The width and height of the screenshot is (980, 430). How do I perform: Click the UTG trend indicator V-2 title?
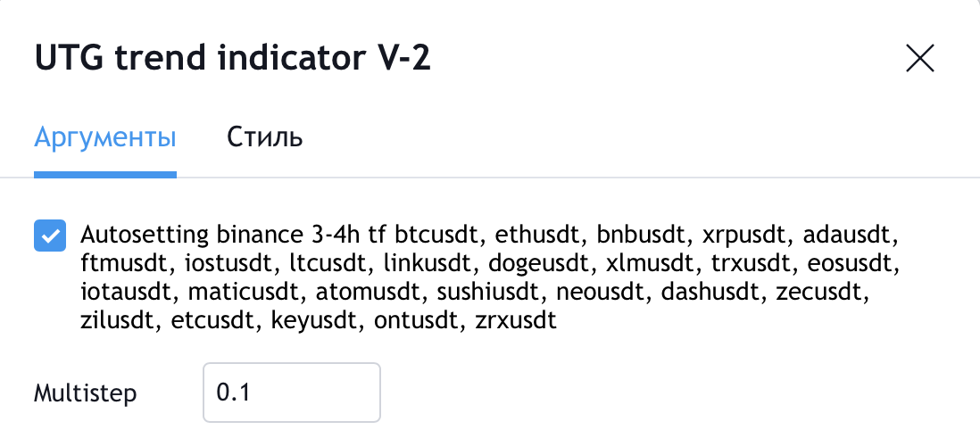coord(232,59)
